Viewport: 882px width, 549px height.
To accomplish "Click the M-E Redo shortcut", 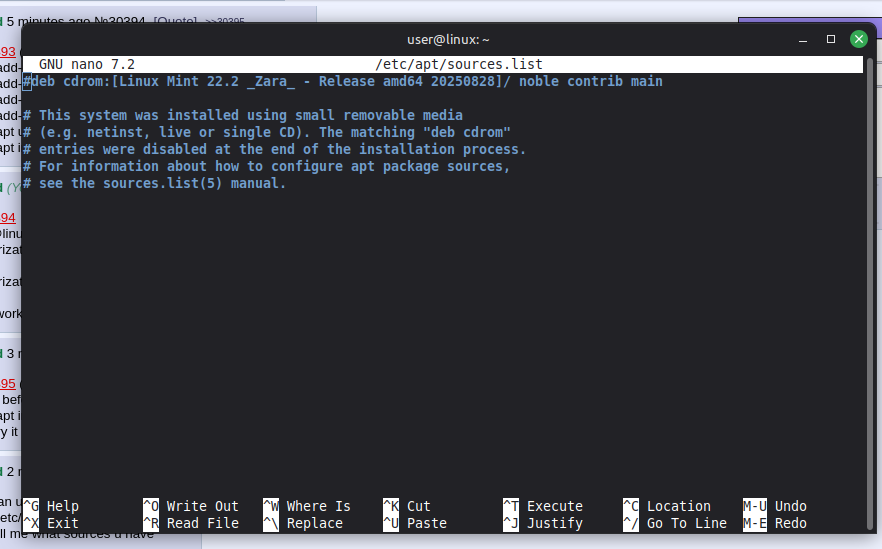I will pos(775,523).
